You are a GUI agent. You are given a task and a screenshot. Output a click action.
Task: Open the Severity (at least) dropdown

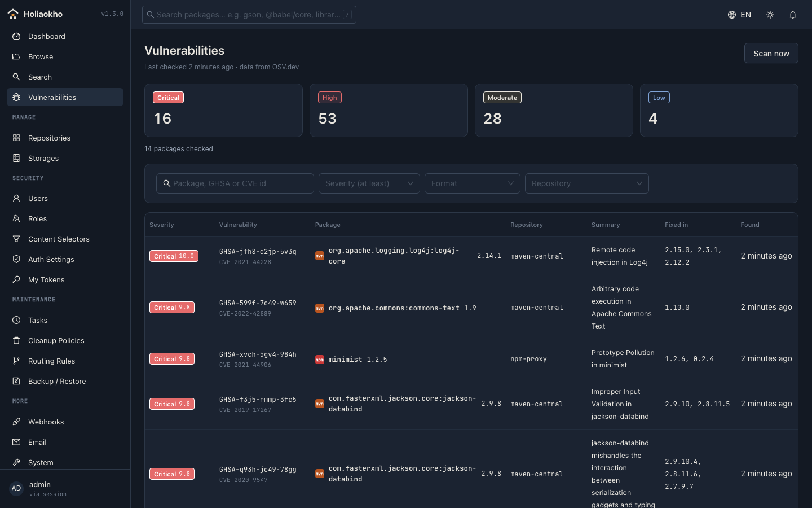(x=369, y=183)
